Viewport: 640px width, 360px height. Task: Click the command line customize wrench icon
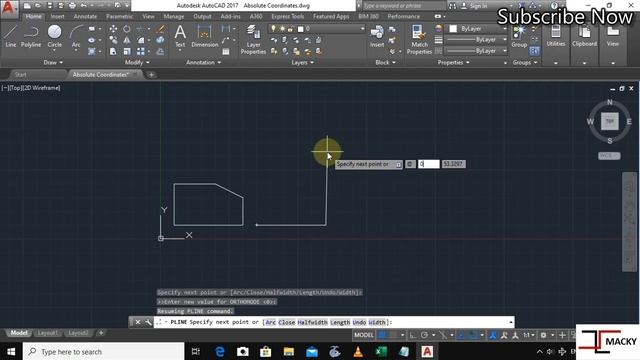tap(148, 322)
